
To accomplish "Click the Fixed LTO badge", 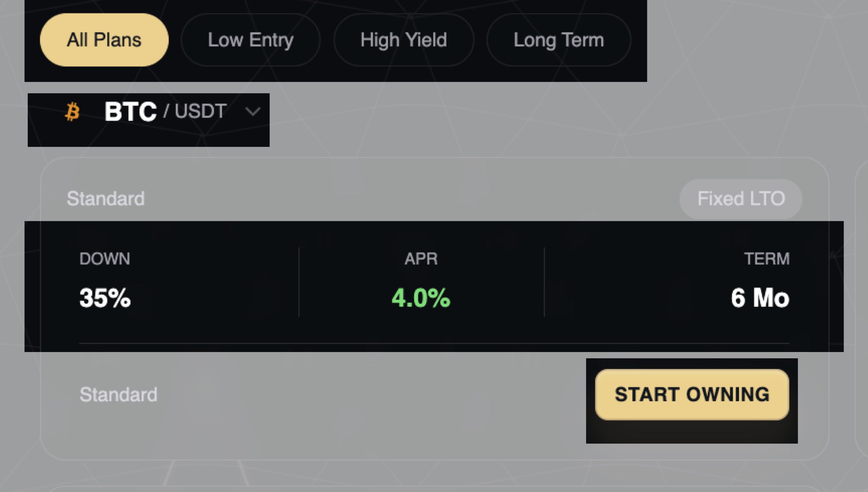I will tap(741, 199).
